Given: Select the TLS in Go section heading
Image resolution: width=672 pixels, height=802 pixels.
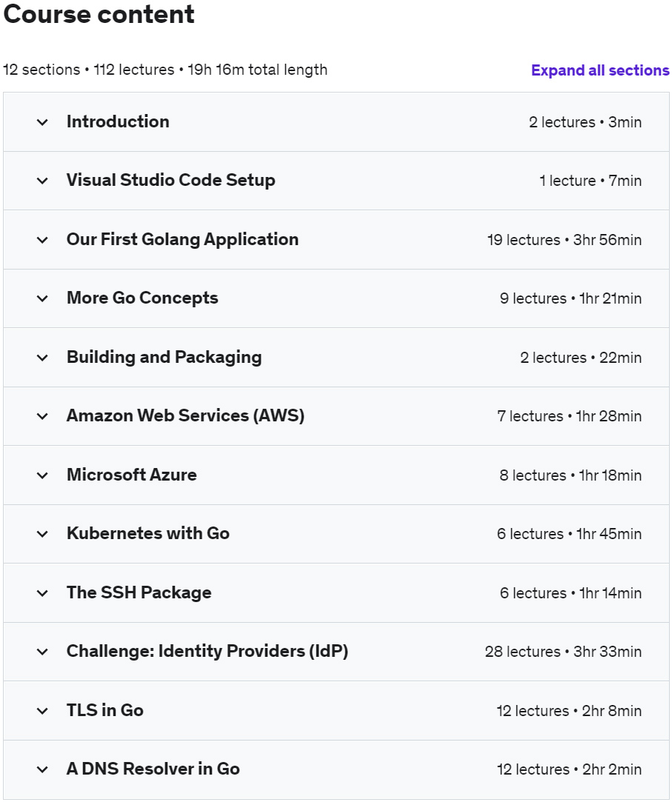Looking at the screenshot, I should tap(104, 710).
